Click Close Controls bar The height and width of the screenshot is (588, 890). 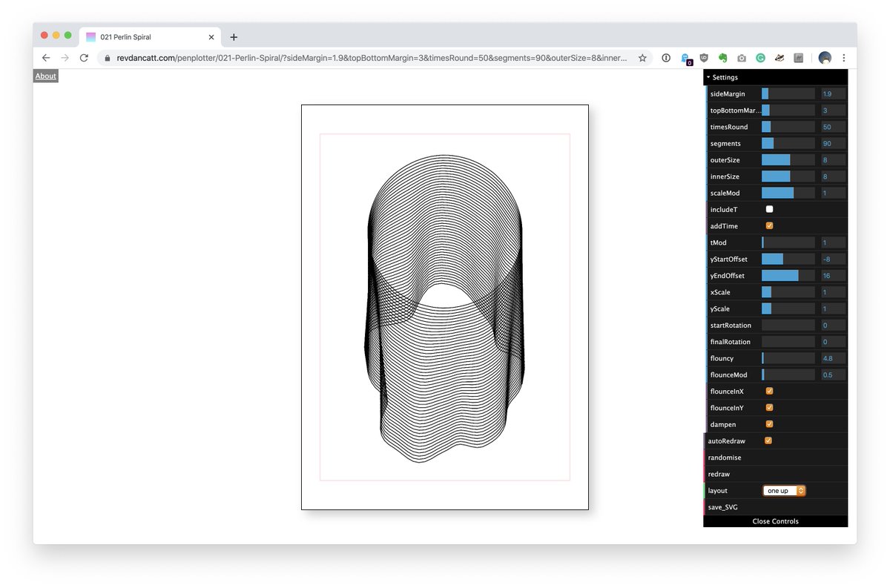pos(775,521)
